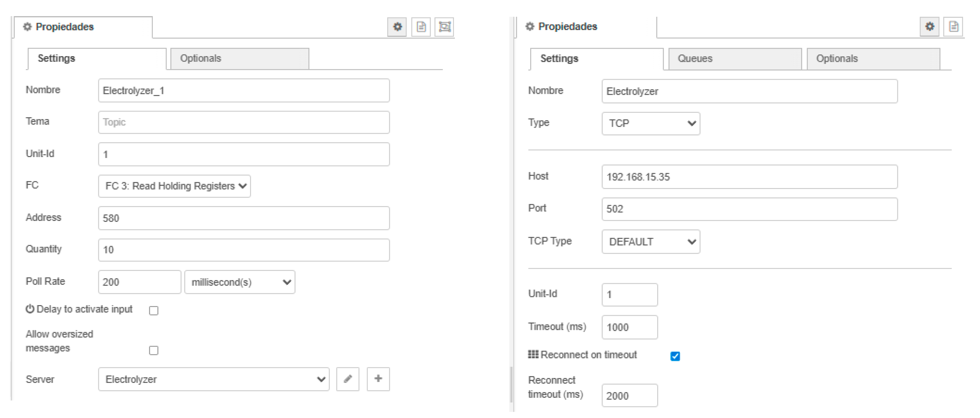Click the Port field showing 502
This screenshot has height=418, width=980.
(x=749, y=209)
